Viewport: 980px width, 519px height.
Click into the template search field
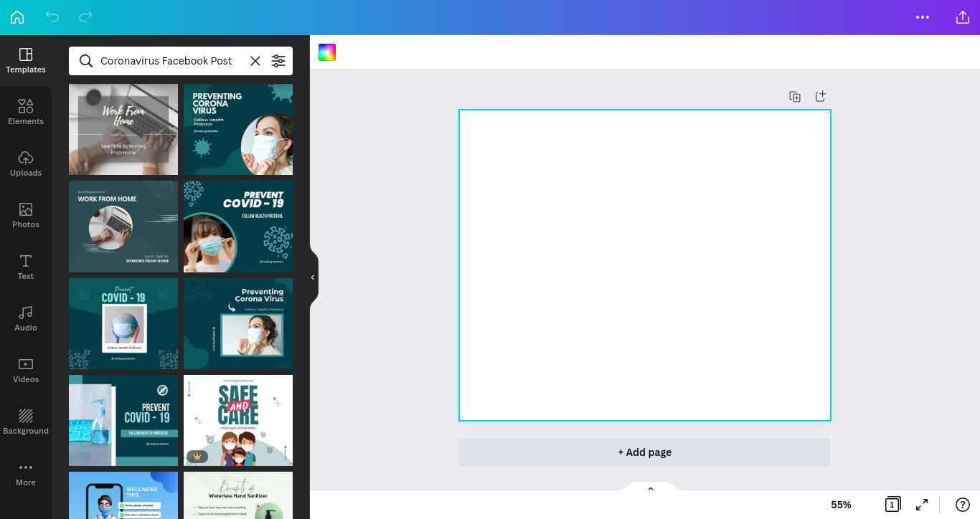coord(166,61)
